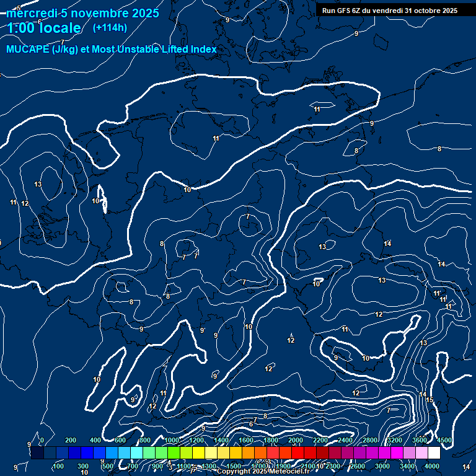Click the legend label '3600'

(x=420, y=440)
